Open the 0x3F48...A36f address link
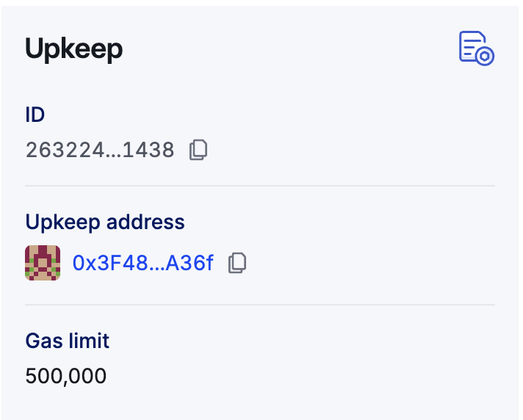This screenshot has width=523, height=420. 143,262
